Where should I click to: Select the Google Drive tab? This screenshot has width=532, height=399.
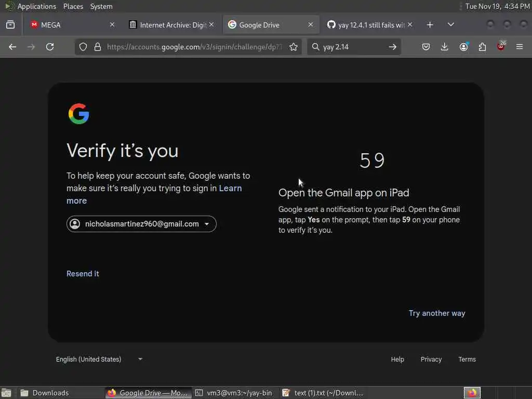[x=270, y=25]
